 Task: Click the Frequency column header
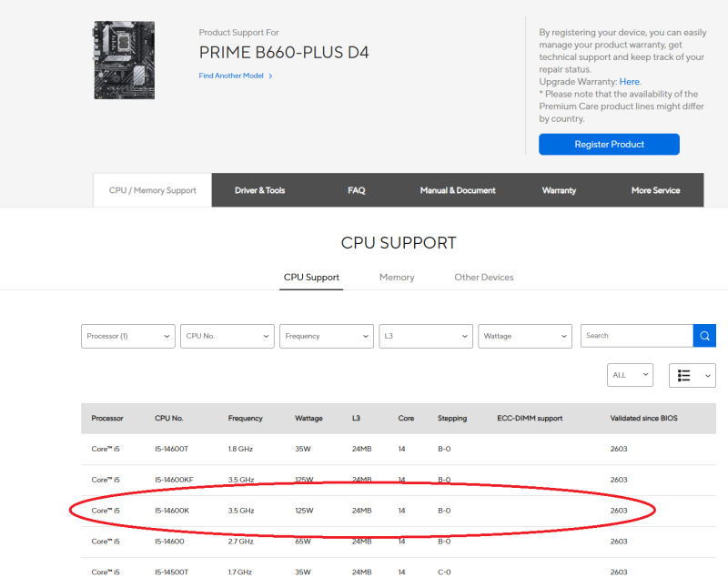[245, 418]
